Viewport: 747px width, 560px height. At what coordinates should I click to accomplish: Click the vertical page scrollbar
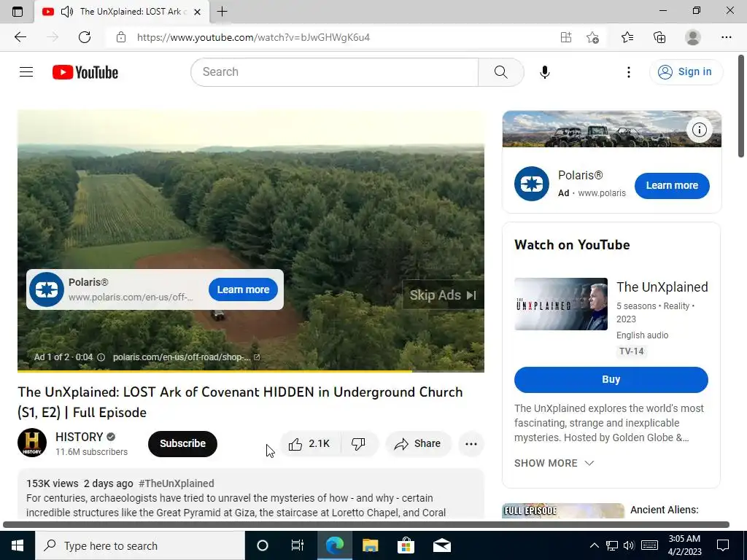[x=741, y=106]
